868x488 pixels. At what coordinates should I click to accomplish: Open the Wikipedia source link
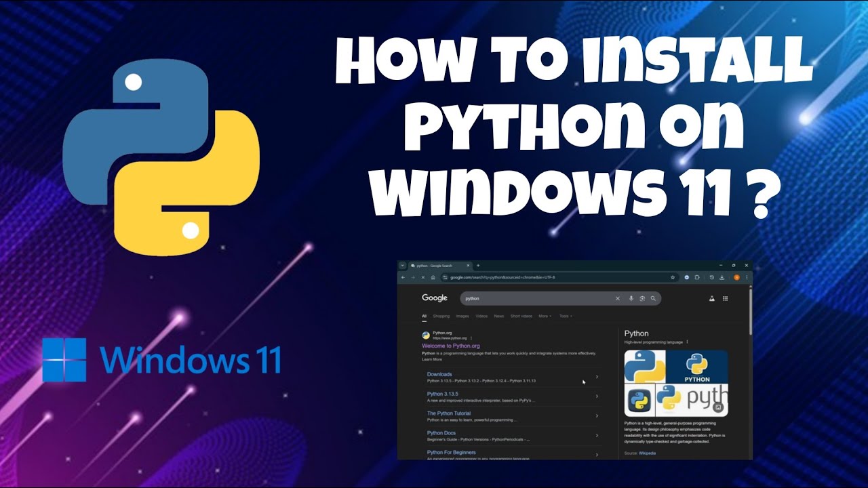[647, 453]
